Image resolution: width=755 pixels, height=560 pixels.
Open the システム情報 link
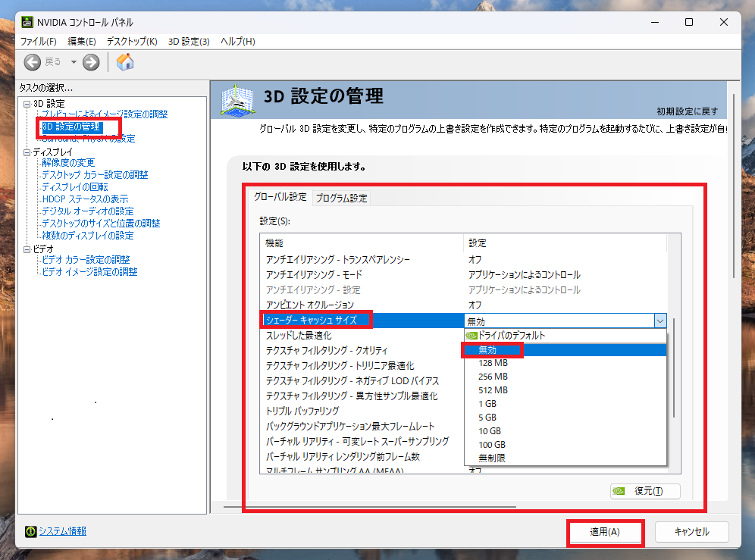coord(62,531)
